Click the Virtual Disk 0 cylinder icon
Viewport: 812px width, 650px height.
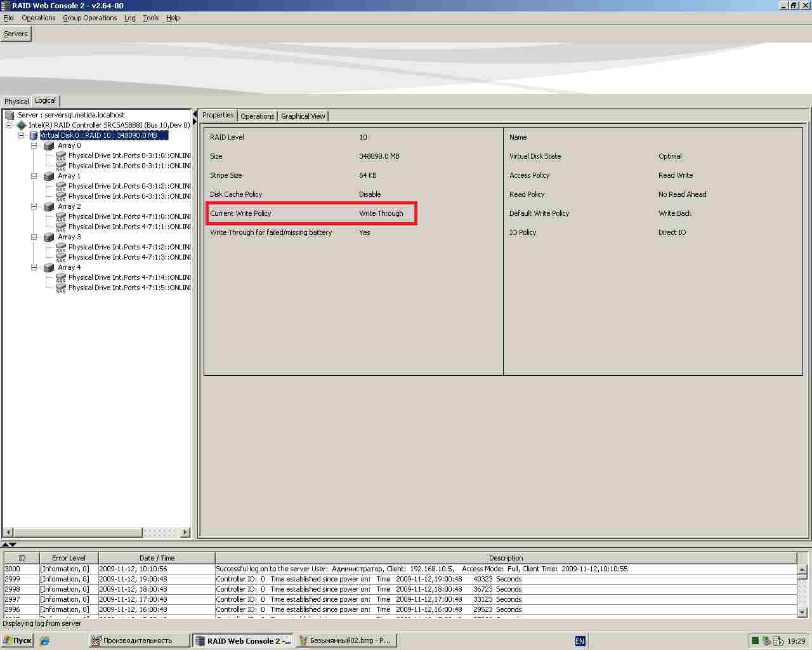point(34,135)
